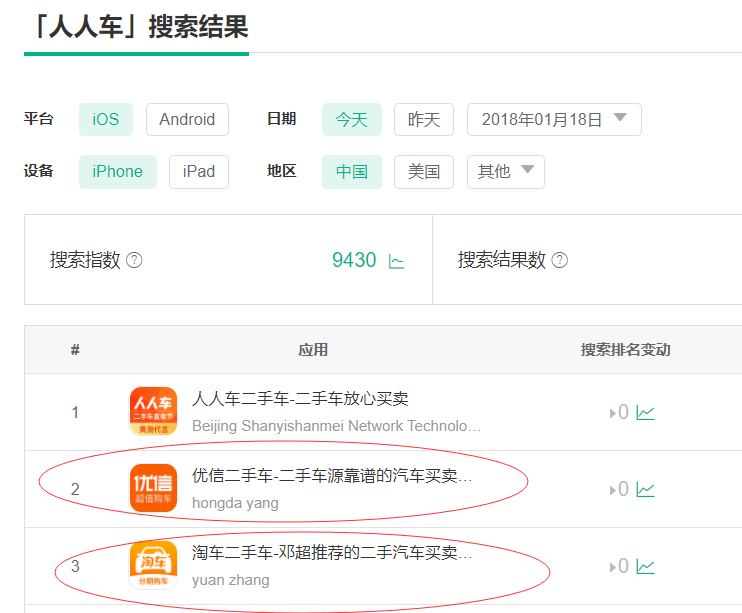
Task: Click the 「人人车」搜索结果 heading
Action: coord(139,27)
